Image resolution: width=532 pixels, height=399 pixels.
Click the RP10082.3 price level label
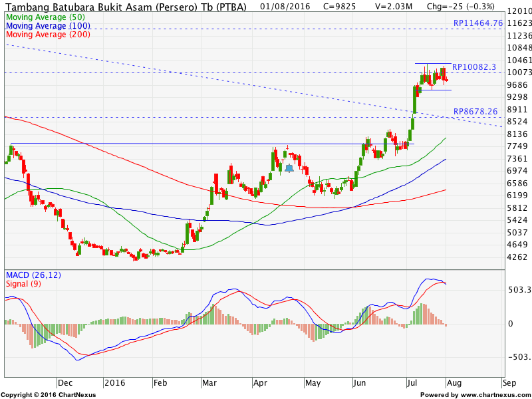474,67
